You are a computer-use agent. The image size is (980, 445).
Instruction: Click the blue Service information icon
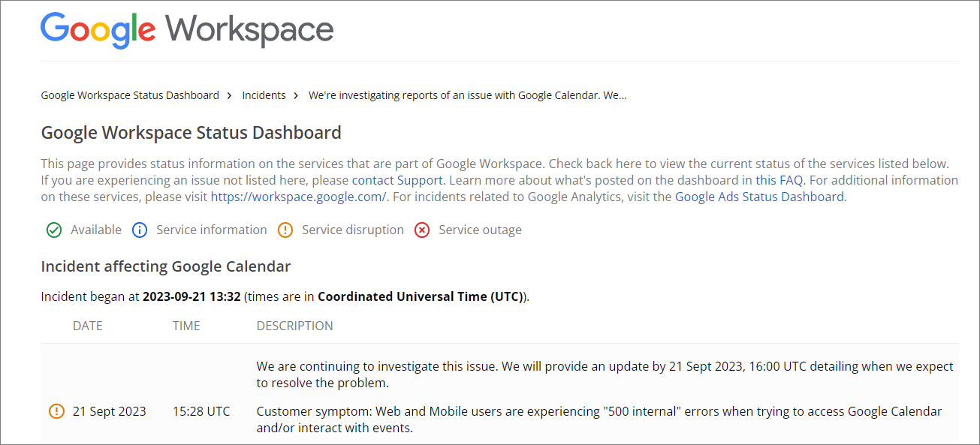[x=140, y=230]
